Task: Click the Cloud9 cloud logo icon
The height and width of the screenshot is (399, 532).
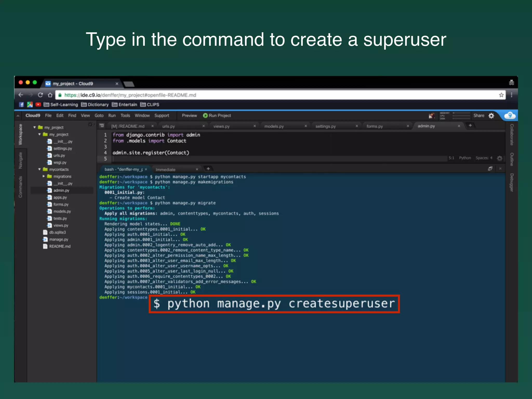Action: coord(510,115)
